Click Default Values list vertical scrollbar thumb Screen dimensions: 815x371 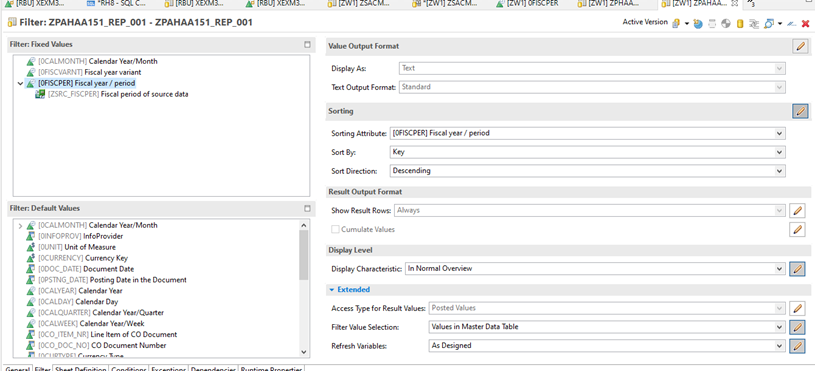coord(304,255)
